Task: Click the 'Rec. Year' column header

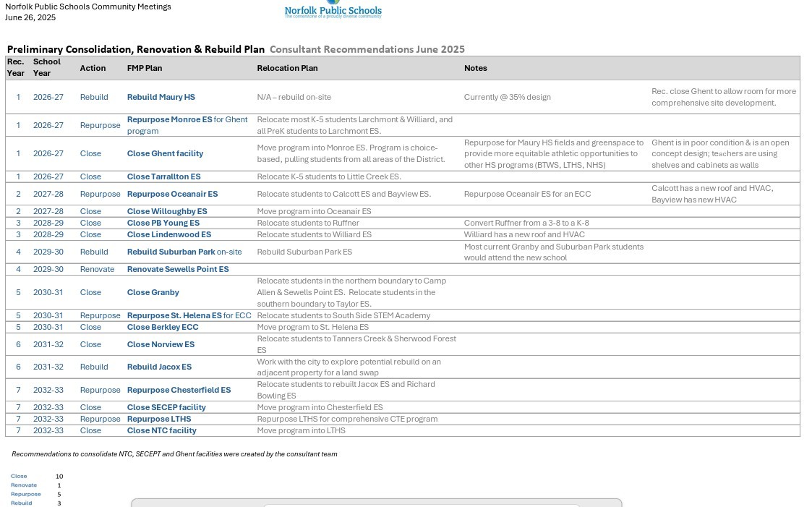Action: [x=15, y=67]
